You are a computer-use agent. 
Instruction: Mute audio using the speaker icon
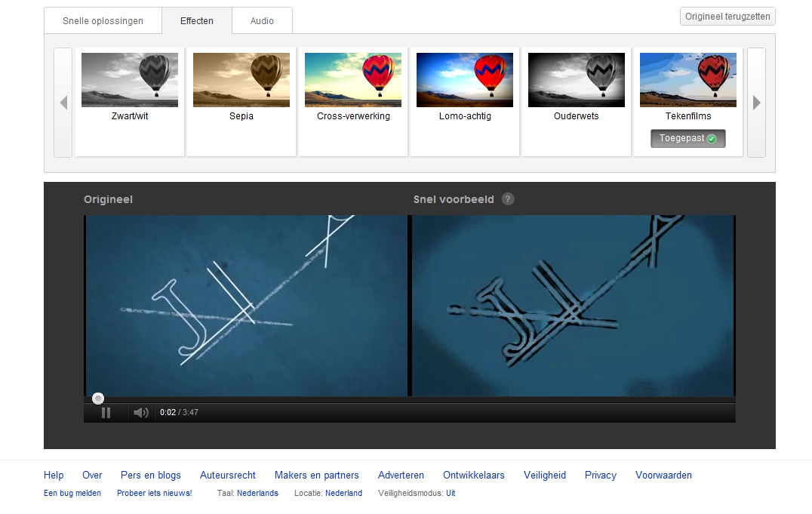[141, 412]
